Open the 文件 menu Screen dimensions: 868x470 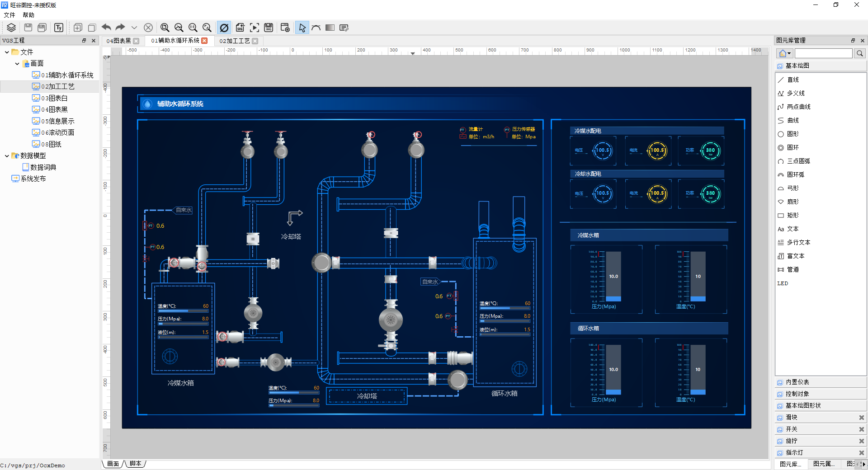click(x=9, y=15)
